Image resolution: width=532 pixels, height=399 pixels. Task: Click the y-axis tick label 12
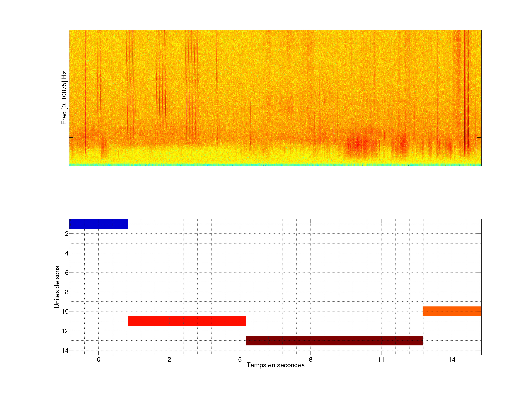(65, 331)
